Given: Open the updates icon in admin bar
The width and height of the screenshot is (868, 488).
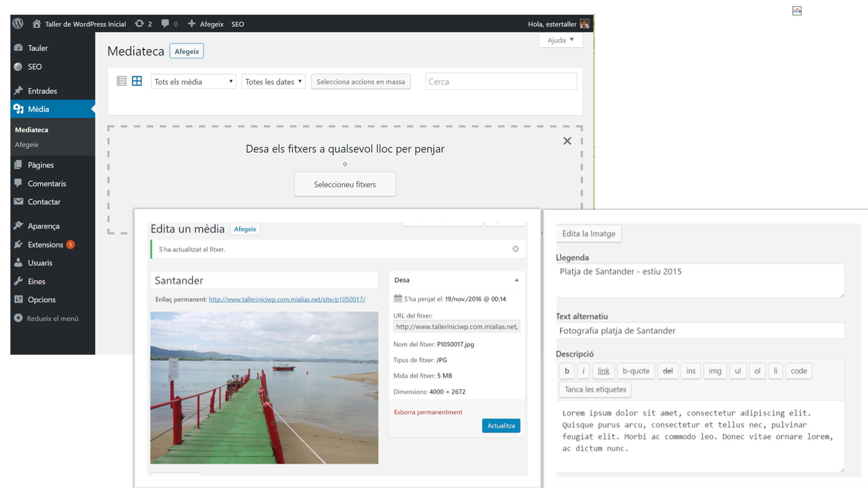Looking at the screenshot, I should pyautogui.click(x=140, y=24).
